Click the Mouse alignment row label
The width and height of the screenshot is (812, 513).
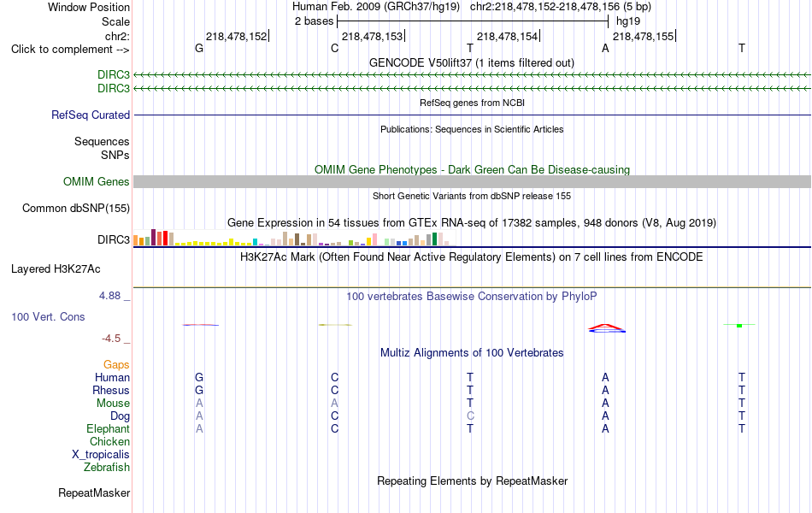tap(113, 404)
